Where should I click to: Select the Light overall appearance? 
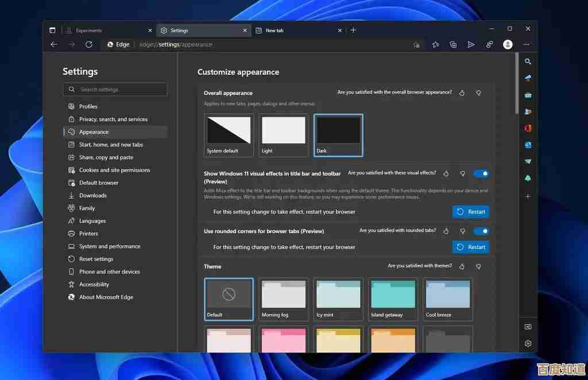point(283,135)
